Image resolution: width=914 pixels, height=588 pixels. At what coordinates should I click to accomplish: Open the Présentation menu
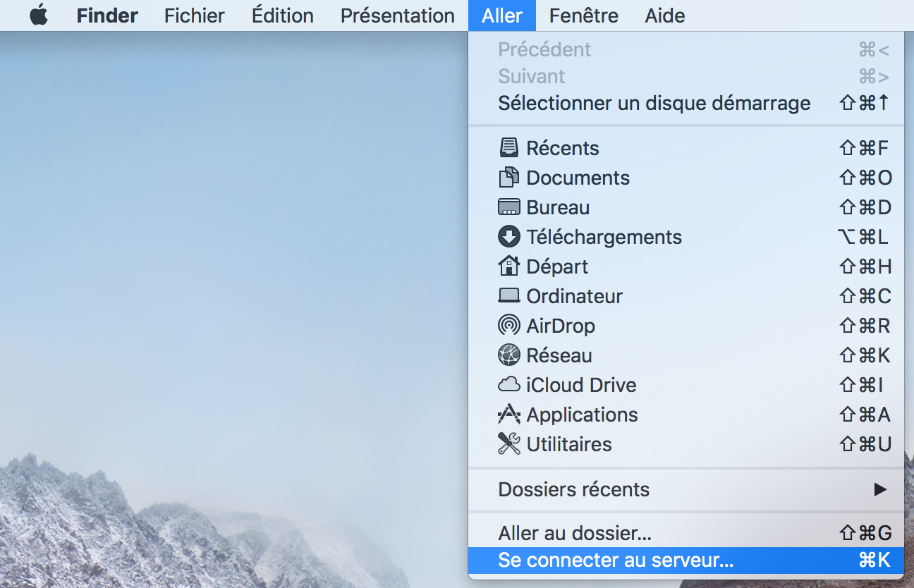pos(397,16)
